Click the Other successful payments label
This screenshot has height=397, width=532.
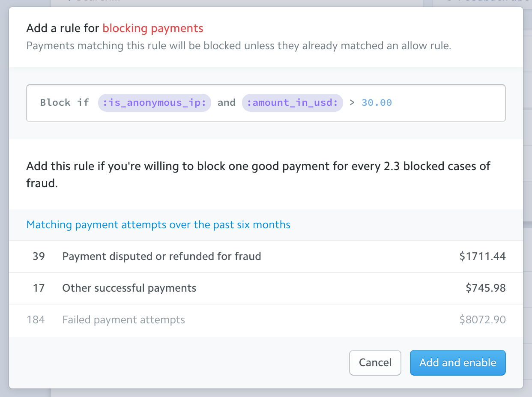tap(129, 288)
